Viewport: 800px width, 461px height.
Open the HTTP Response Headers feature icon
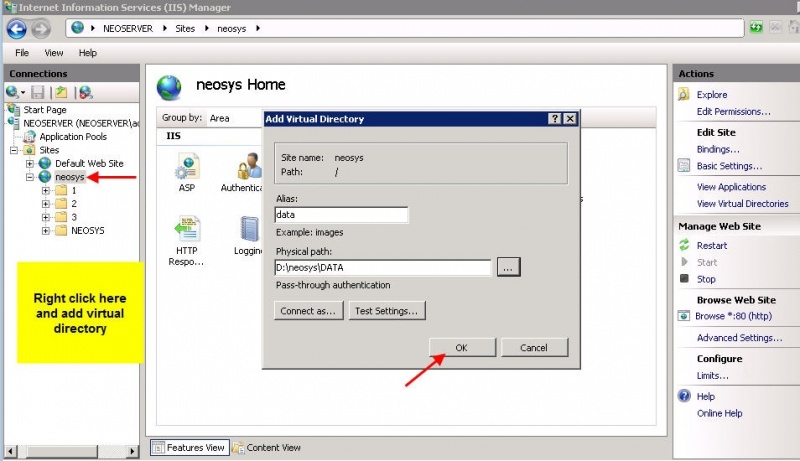[x=187, y=228]
